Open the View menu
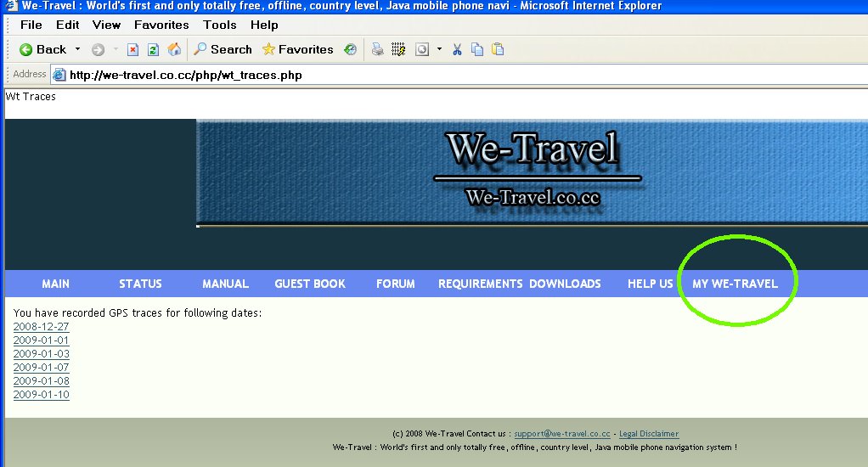Viewport: 868px width, 467px height. tap(106, 25)
